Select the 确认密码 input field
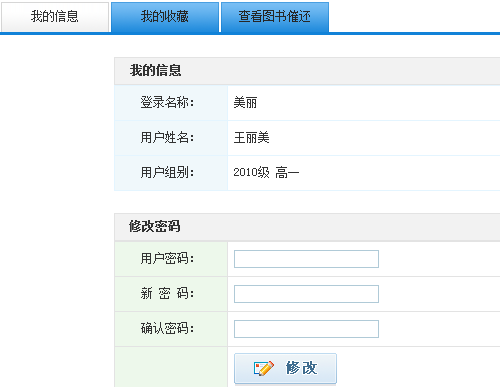Viewport: 500px width, 387px height. coord(306,329)
